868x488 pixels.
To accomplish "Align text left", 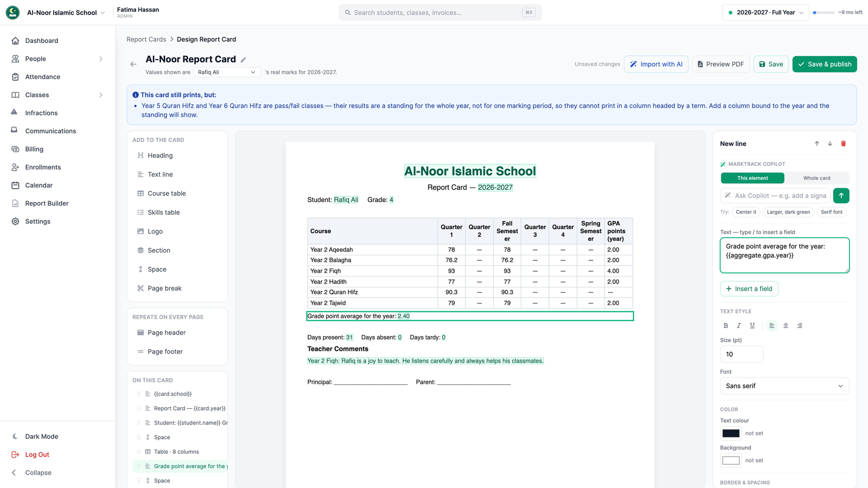I will [x=772, y=326].
